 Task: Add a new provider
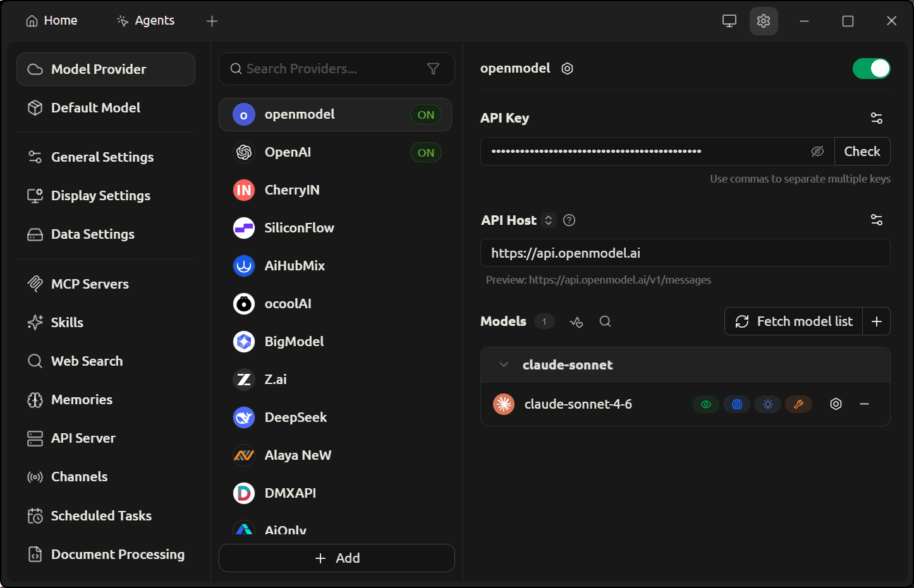(337, 558)
